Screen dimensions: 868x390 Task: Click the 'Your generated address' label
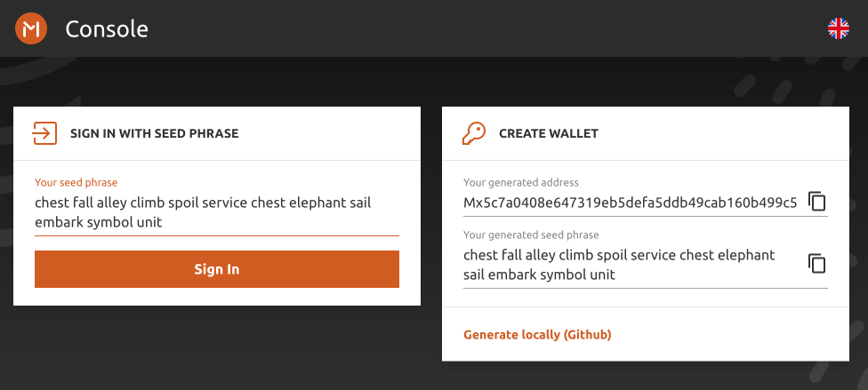point(520,183)
